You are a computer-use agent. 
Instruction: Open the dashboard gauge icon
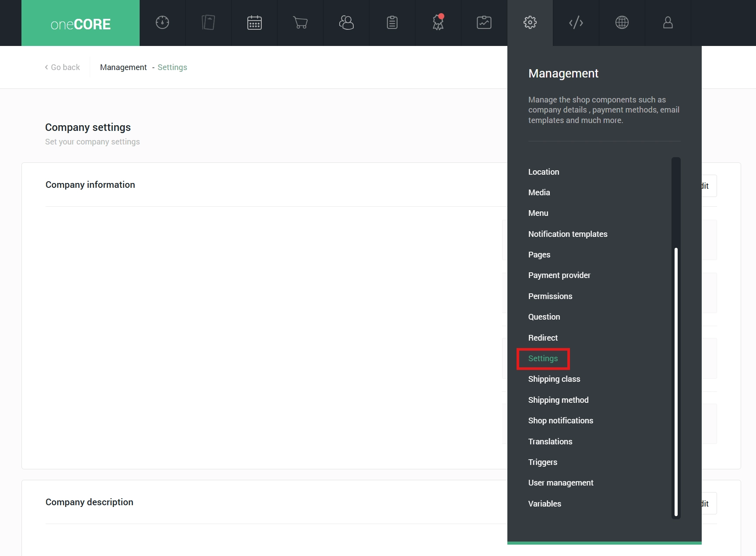point(162,23)
